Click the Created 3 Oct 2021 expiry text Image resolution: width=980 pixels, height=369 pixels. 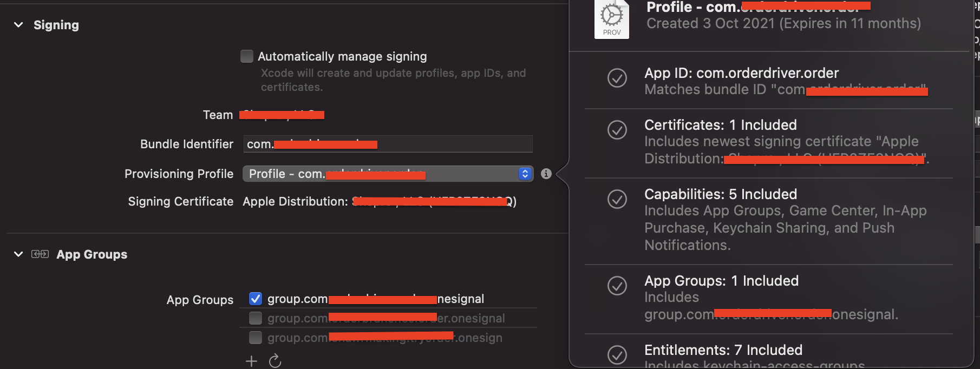tap(783, 23)
